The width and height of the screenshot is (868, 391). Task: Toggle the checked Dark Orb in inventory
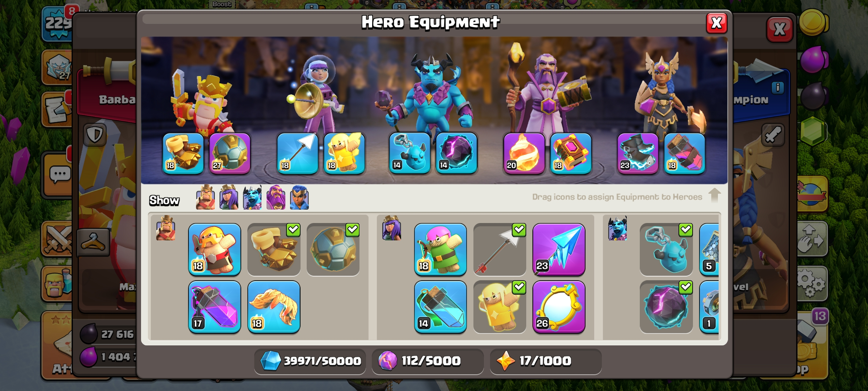point(666,307)
